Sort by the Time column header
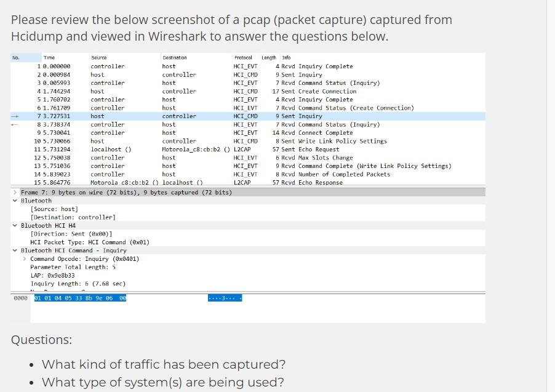The width and height of the screenshot is (555, 392). pyautogui.click(x=65, y=58)
